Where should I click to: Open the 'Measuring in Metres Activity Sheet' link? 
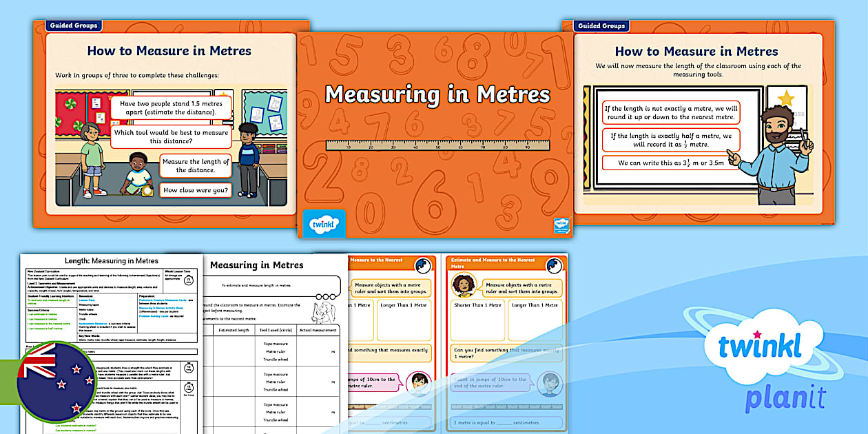(x=160, y=309)
